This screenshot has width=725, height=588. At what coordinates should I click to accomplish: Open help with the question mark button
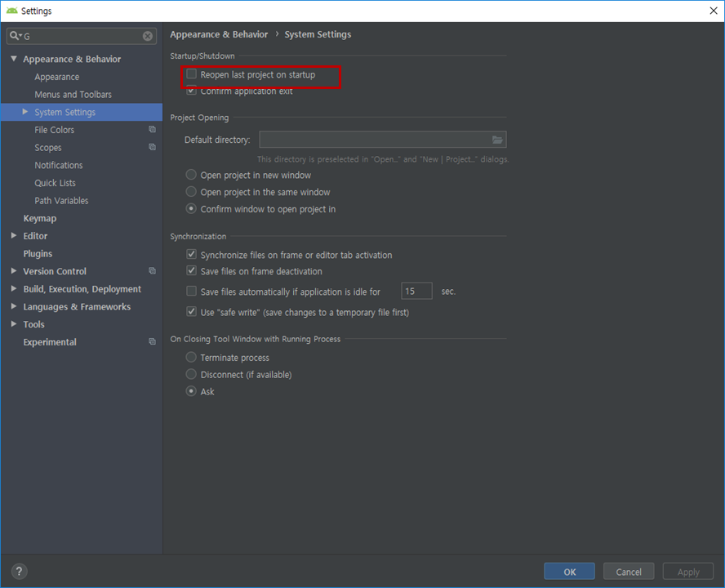[19, 572]
